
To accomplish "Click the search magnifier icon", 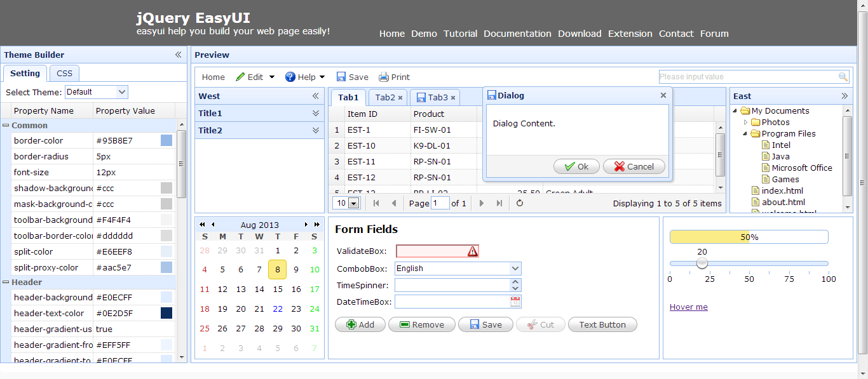I will pyautogui.click(x=843, y=77).
